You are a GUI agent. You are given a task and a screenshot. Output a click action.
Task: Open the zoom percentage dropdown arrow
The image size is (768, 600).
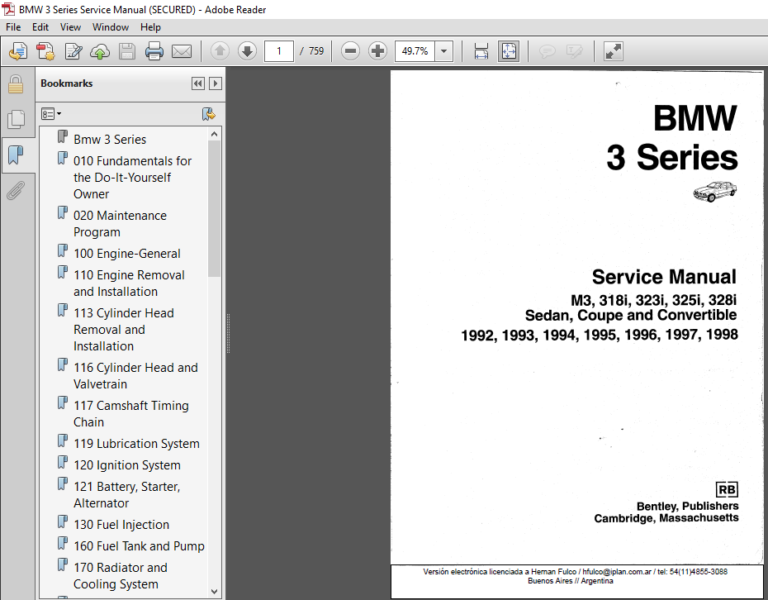[444, 51]
